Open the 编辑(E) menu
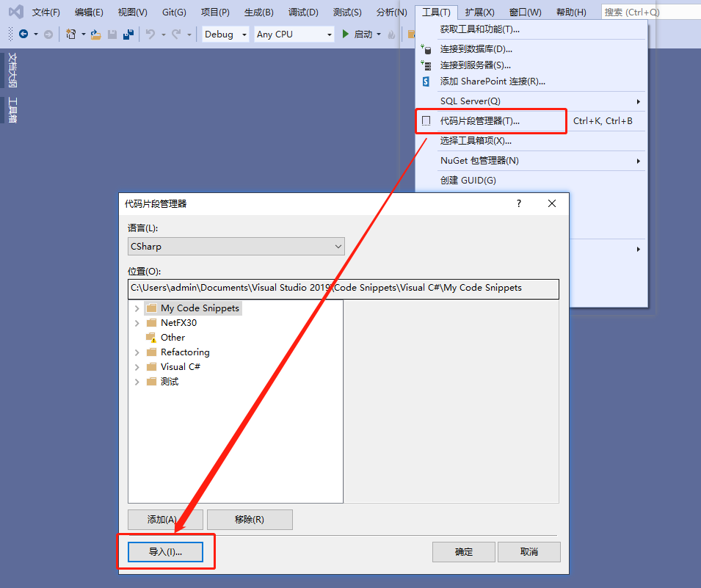Screen dimensions: 701x588 click(89, 12)
